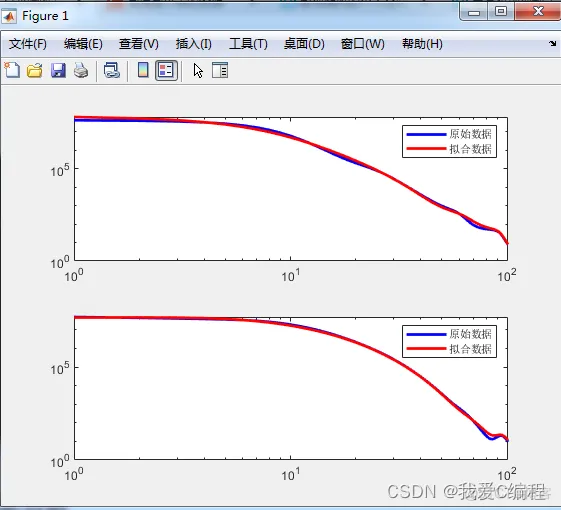Maximize the Figure 1 window
561x510 pixels.
pyautogui.click(x=501, y=12)
